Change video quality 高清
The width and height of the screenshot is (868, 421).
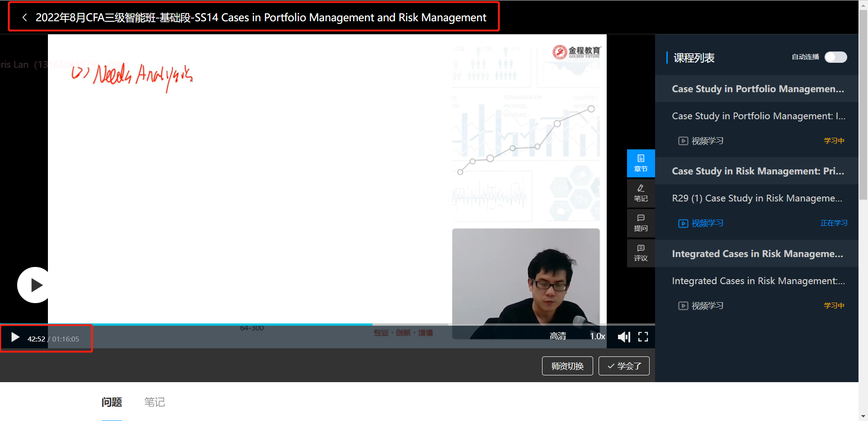pos(558,336)
